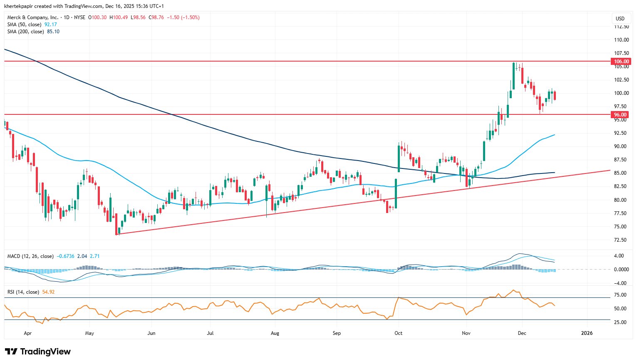Screen dimensions: 637x364
Task: Click the SMA 200 value 85.10
Action: coord(53,32)
